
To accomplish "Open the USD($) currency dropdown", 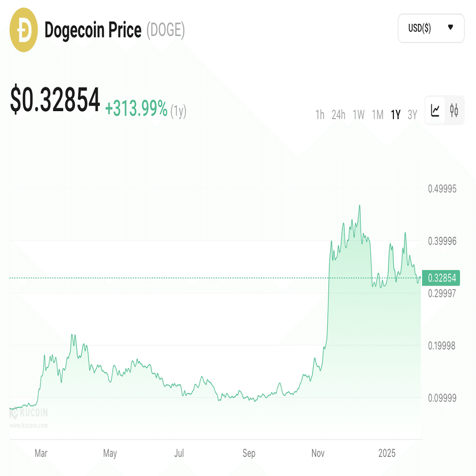I will (431, 28).
